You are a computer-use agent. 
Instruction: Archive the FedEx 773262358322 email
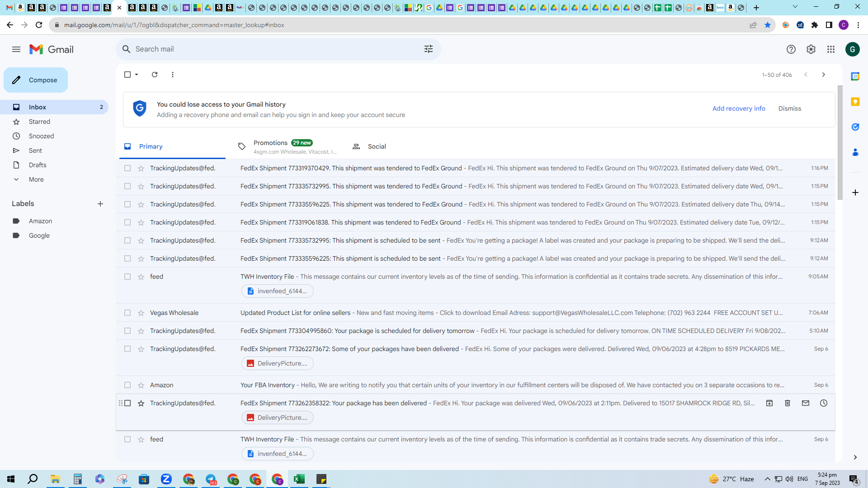(769, 403)
